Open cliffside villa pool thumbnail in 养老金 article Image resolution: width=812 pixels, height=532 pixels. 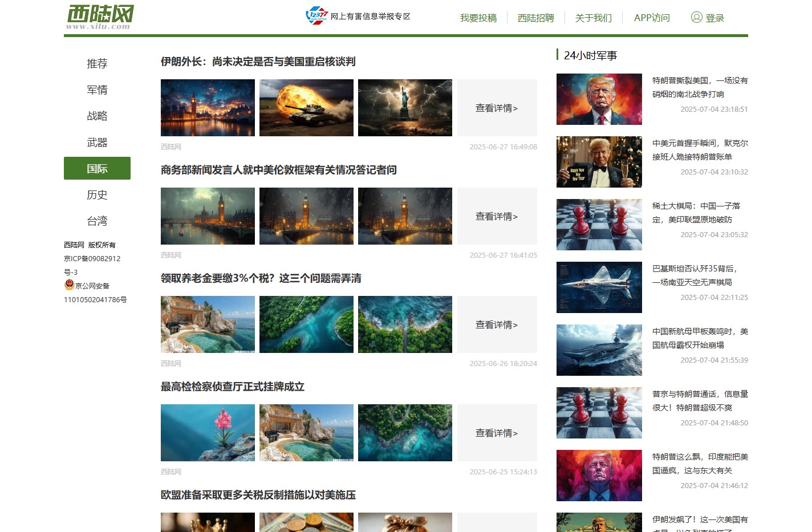pyautogui.click(x=208, y=324)
